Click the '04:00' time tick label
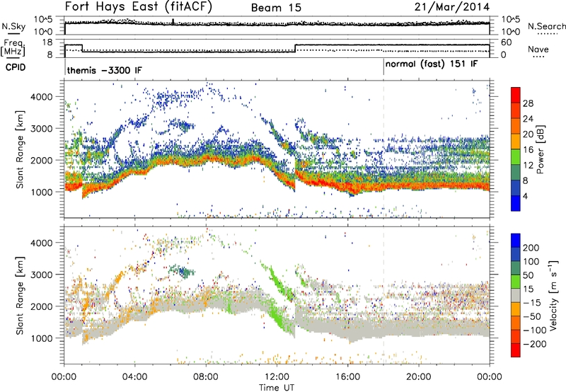This screenshot has width=566, height=392. click(135, 377)
